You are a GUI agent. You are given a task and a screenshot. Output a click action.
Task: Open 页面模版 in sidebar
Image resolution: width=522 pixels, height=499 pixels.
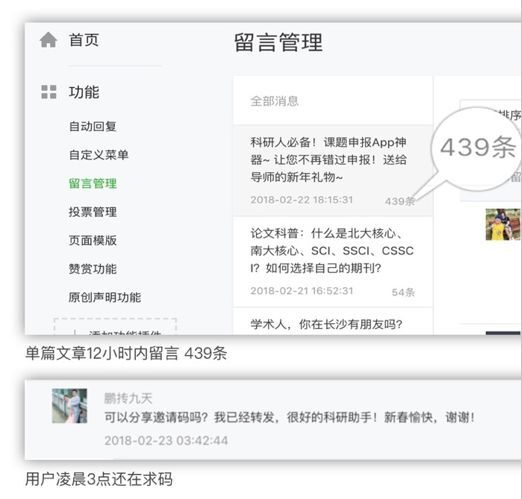tap(93, 240)
